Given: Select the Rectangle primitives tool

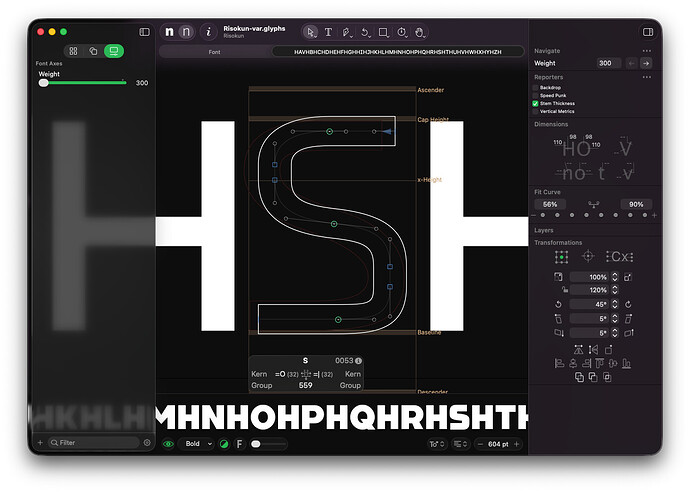Looking at the screenshot, I should tap(383, 32).
